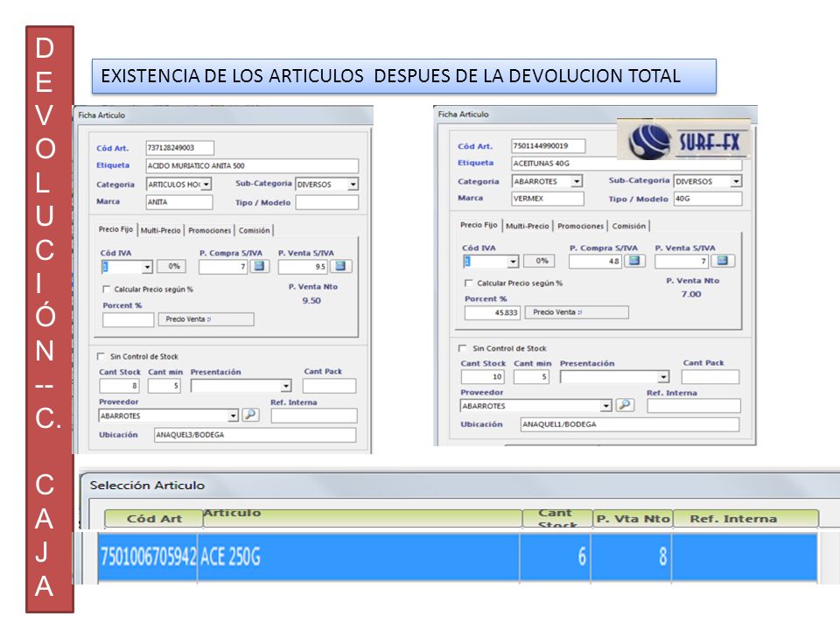The height and width of the screenshot is (630, 840).
Task: Click Marca field containing VERMEX
Action: [x=548, y=199]
